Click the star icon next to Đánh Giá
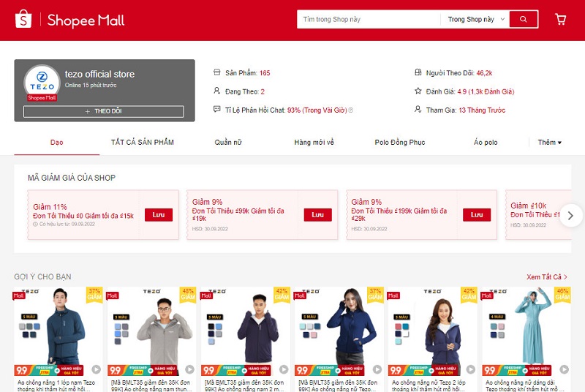Viewport: 585px width, 392px height. click(x=418, y=91)
